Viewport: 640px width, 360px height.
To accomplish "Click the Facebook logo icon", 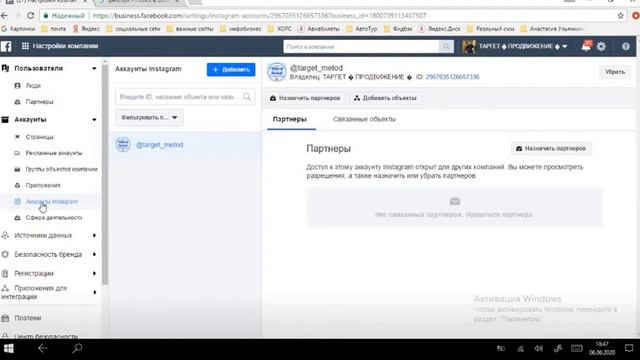I will point(6,46).
